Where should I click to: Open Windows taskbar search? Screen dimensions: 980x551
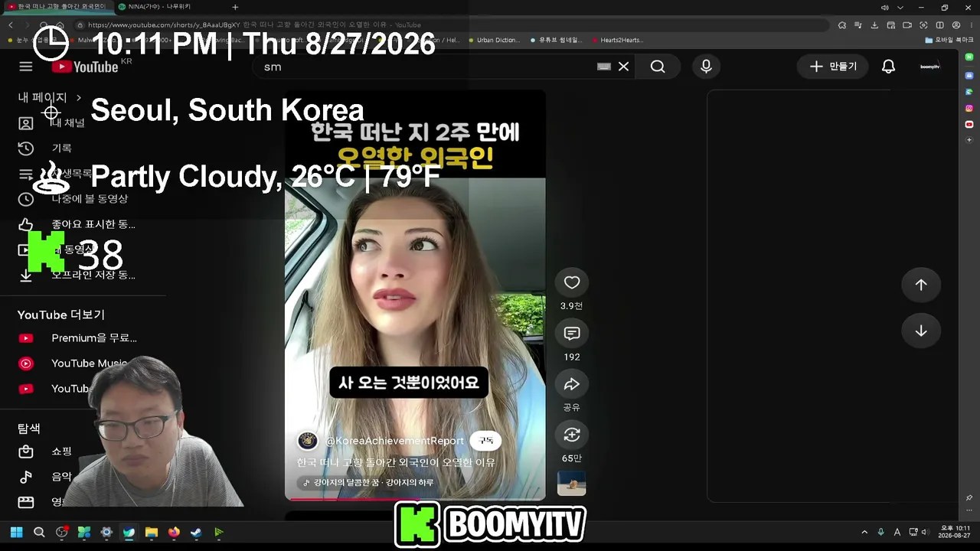pyautogui.click(x=39, y=532)
